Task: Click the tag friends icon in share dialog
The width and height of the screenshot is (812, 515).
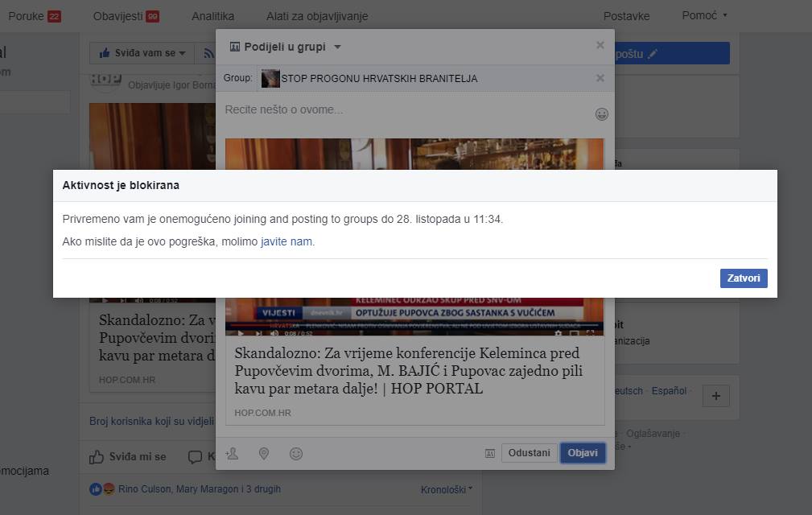Action: point(233,454)
